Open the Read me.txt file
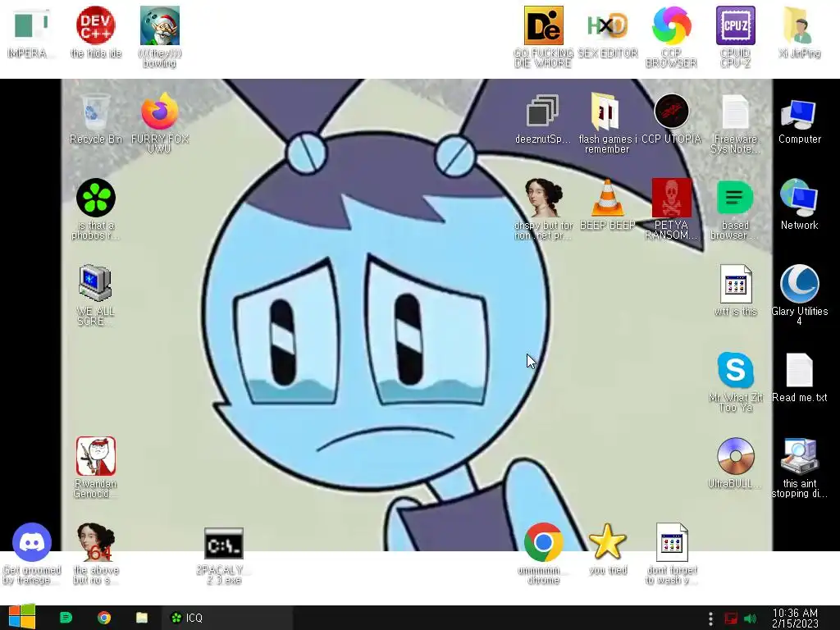840x630 pixels. click(x=799, y=370)
